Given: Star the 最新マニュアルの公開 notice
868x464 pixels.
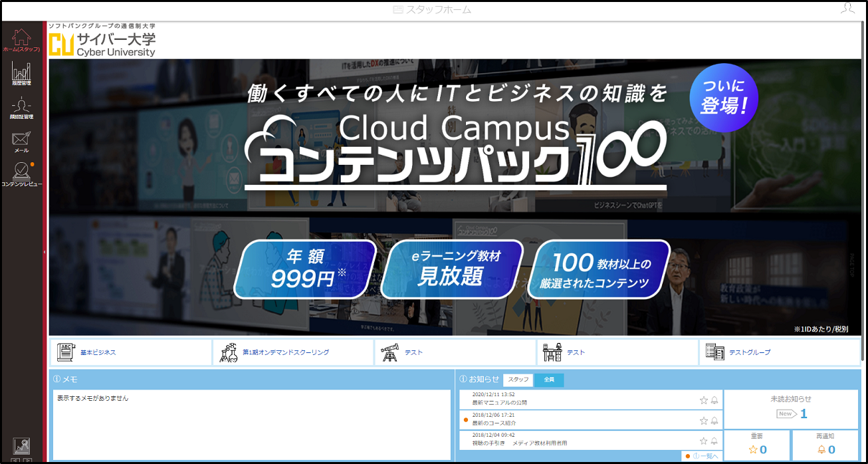Looking at the screenshot, I should 704,400.
